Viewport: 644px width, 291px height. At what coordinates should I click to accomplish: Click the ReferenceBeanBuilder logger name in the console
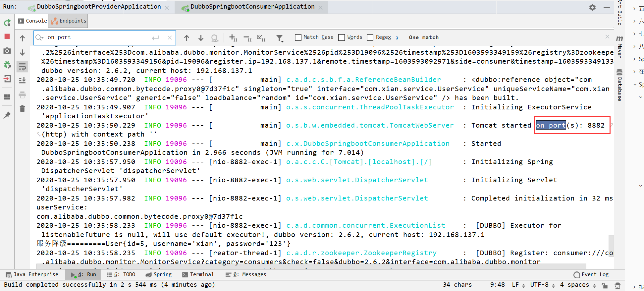pyautogui.click(x=364, y=80)
